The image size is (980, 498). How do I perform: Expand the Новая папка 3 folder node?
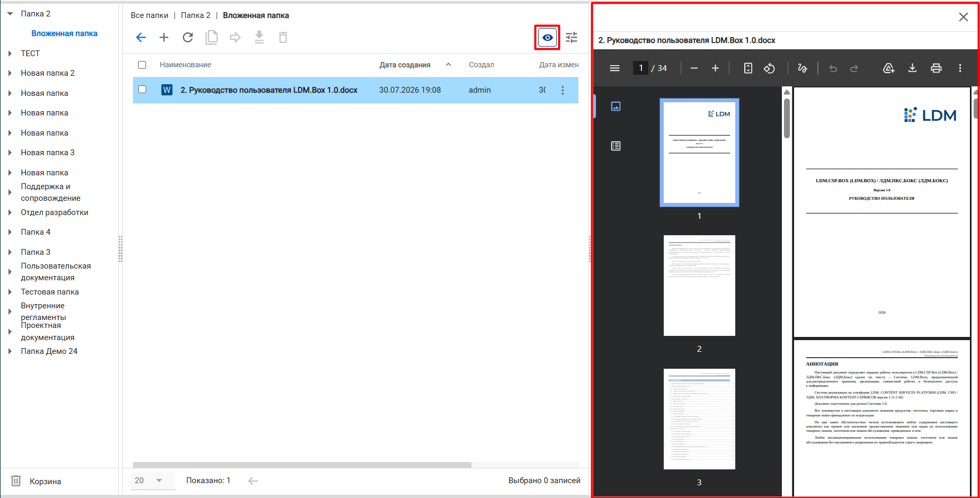pyautogui.click(x=10, y=153)
